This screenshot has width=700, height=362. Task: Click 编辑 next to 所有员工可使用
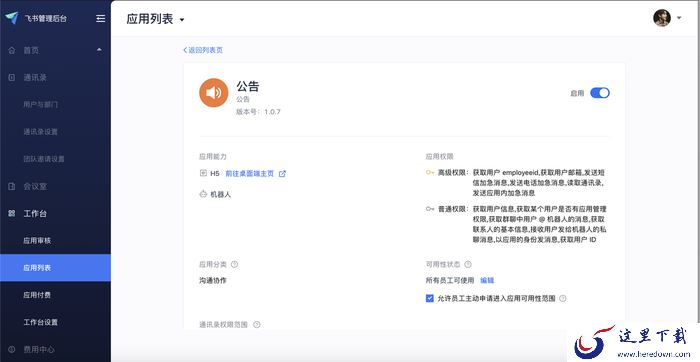[x=487, y=281]
